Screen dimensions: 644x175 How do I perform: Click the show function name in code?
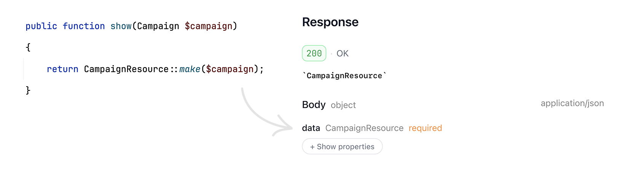tap(121, 26)
